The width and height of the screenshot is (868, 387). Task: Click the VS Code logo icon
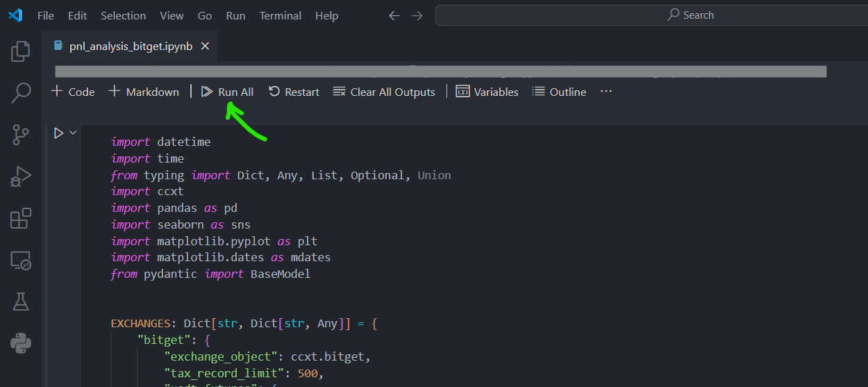[15, 15]
